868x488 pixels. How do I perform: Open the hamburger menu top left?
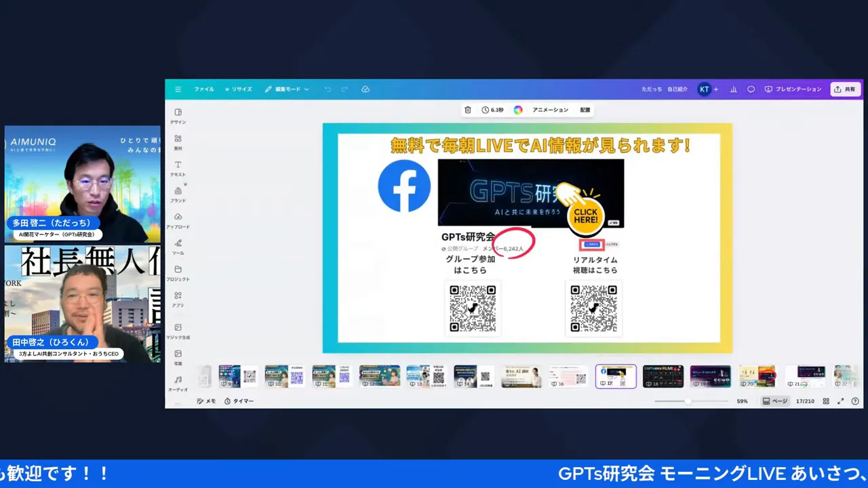178,89
